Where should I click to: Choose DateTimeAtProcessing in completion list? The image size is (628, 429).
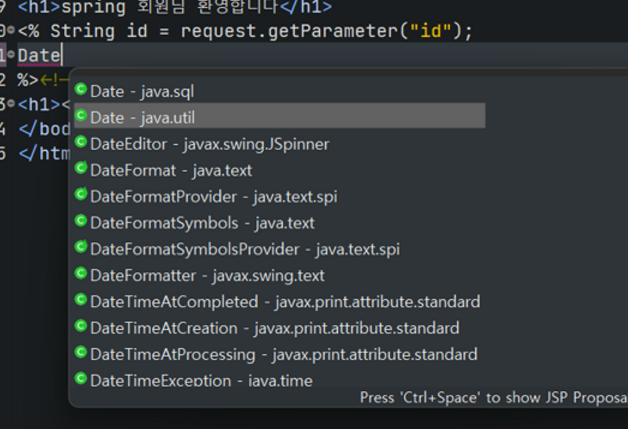(280, 354)
